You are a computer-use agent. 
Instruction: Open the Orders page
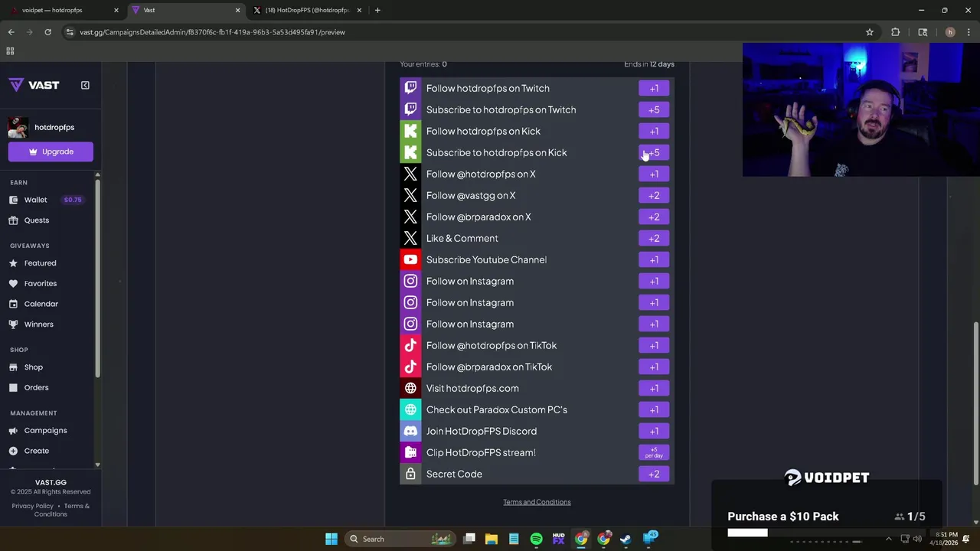(x=36, y=388)
